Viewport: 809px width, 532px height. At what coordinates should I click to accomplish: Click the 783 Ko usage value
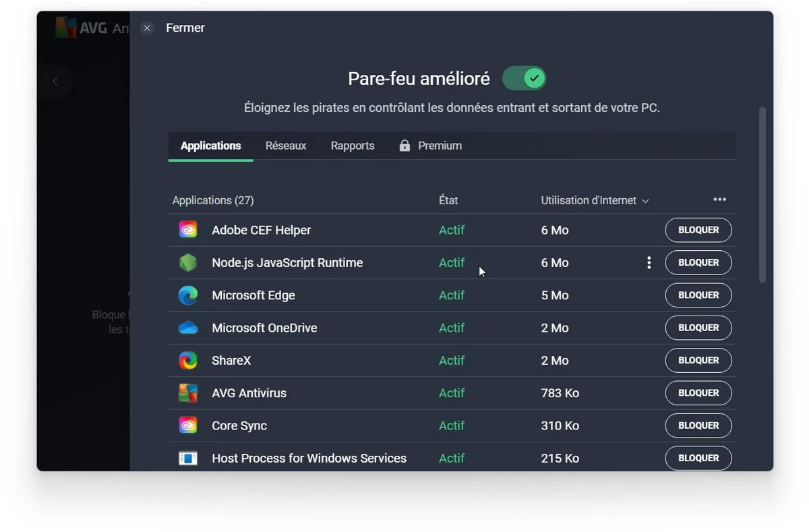pos(560,393)
